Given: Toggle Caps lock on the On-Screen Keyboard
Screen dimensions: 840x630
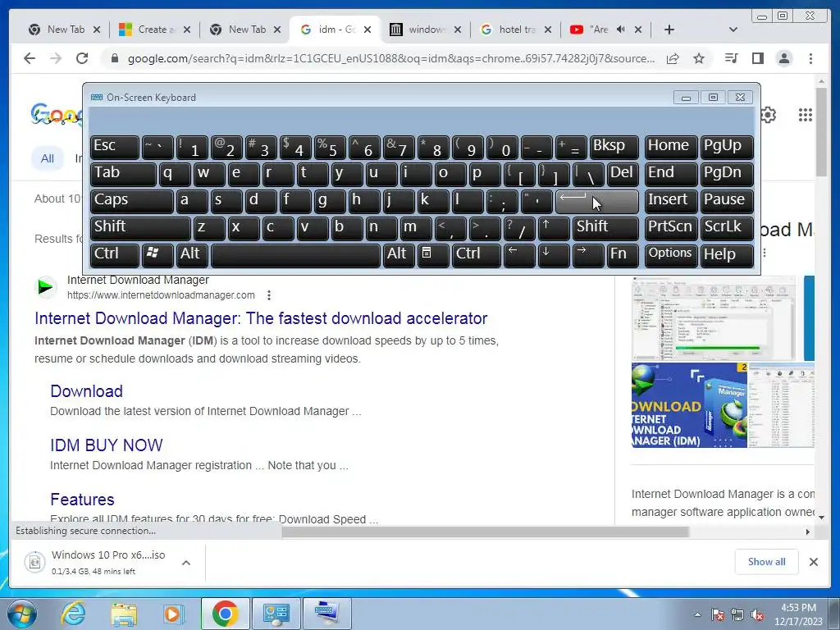Looking at the screenshot, I should click(x=132, y=202).
